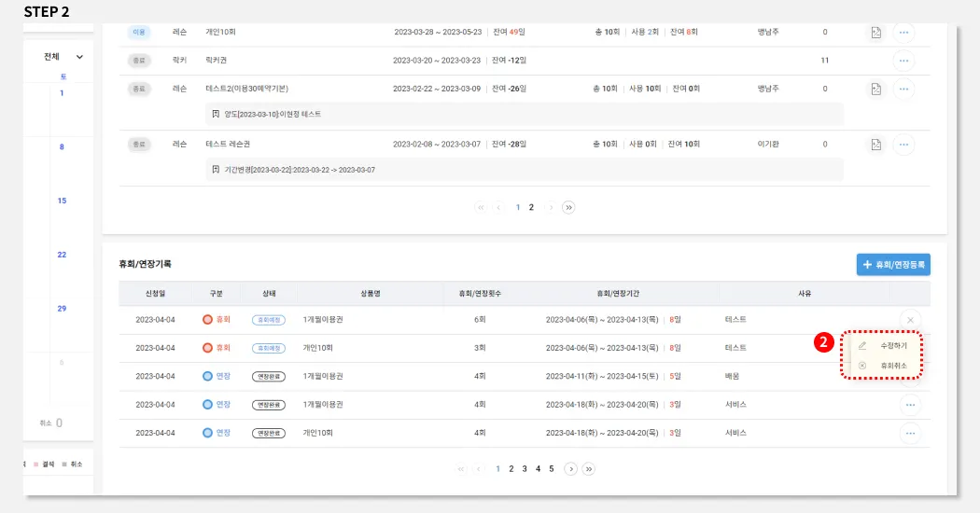Image resolution: width=980 pixels, height=513 pixels.
Task: Go to page 3 of 휴회/연장 records
Action: coord(525,468)
